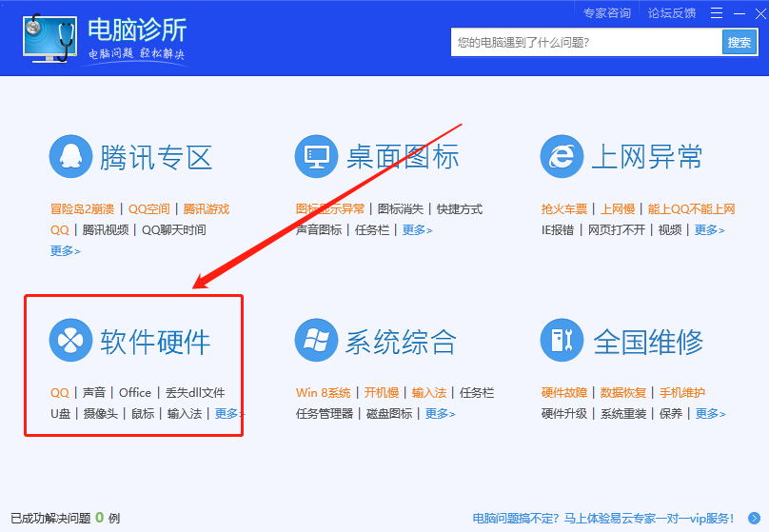Click QQ link under 软件硬件
769x532 pixels.
(60, 393)
